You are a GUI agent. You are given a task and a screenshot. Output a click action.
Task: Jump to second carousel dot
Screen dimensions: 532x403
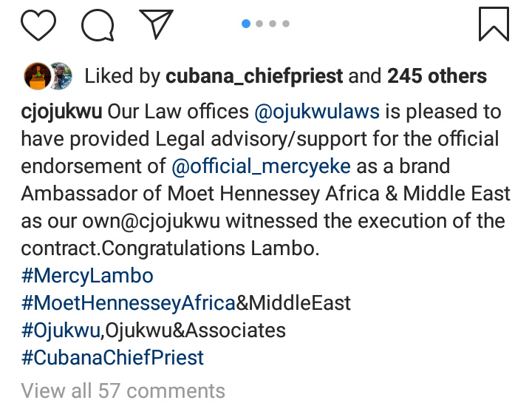pos(259,24)
